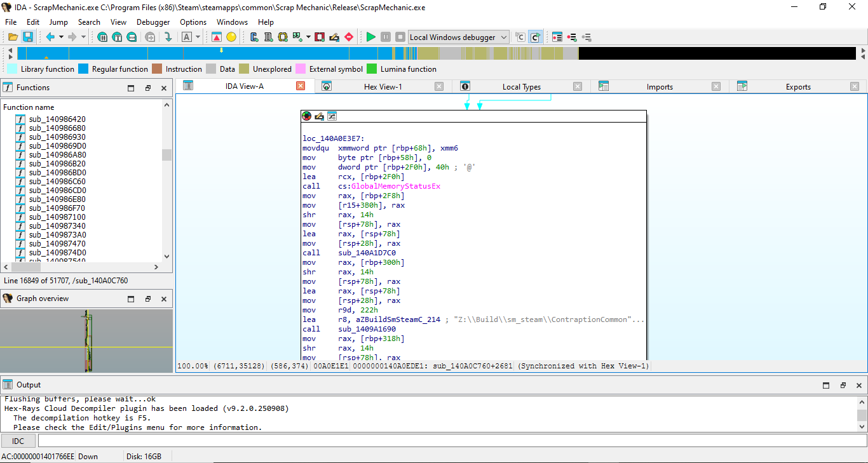Open a file with the folder icon
868x463 pixels.
point(13,37)
